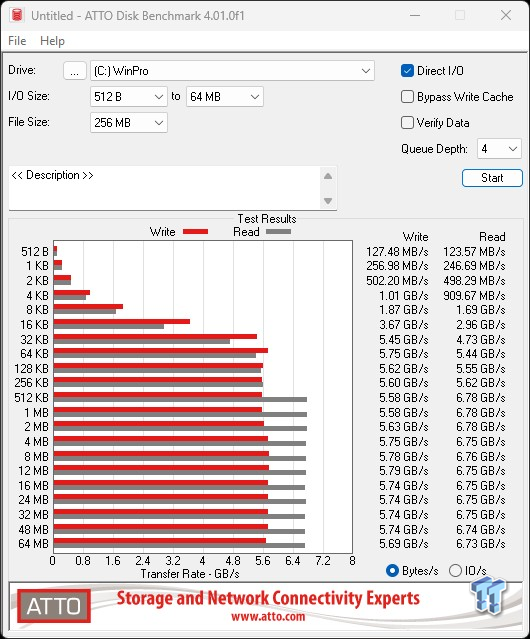
Task: Select the IO/s radio button
Action: pos(455,571)
